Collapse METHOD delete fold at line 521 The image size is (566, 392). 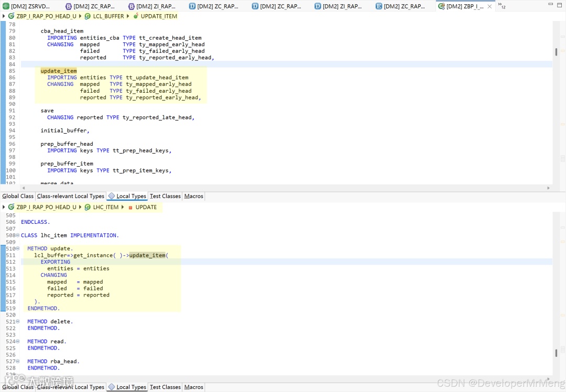pyautogui.click(x=18, y=322)
